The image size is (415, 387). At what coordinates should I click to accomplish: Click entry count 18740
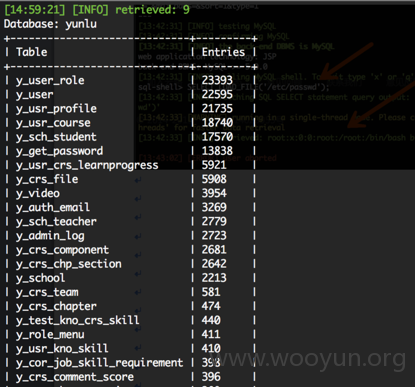click(217, 123)
